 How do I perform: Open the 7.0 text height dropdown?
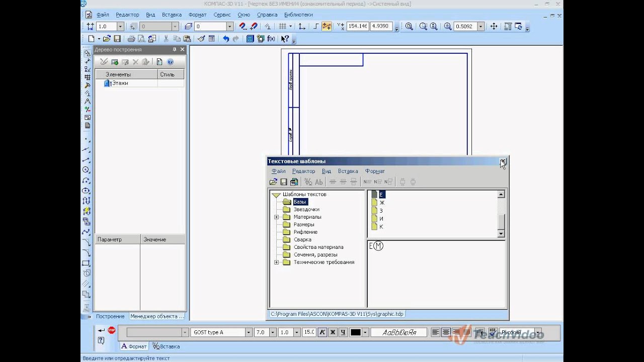(273, 332)
